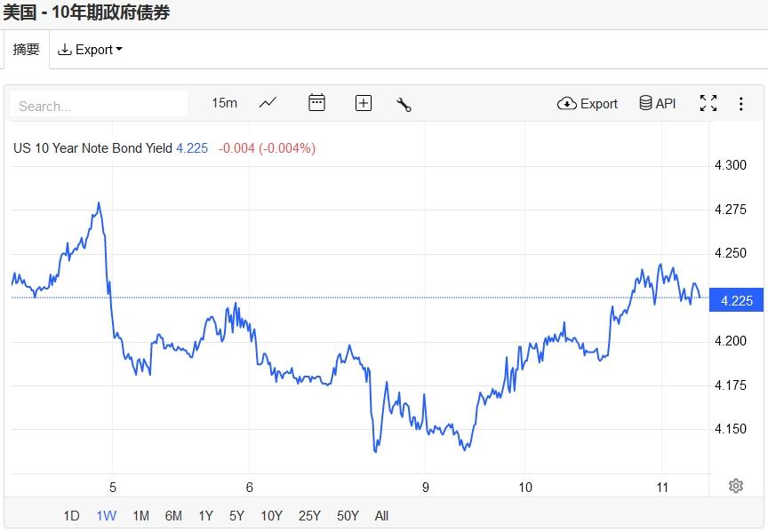Open chart settings gear icon
The height and width of the screenshot is (532, 768).
pos(735,486)
